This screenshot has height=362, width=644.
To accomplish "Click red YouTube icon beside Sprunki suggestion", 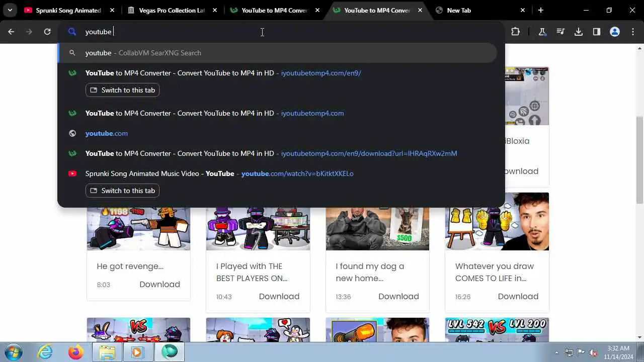I will (x=72, y=173).
